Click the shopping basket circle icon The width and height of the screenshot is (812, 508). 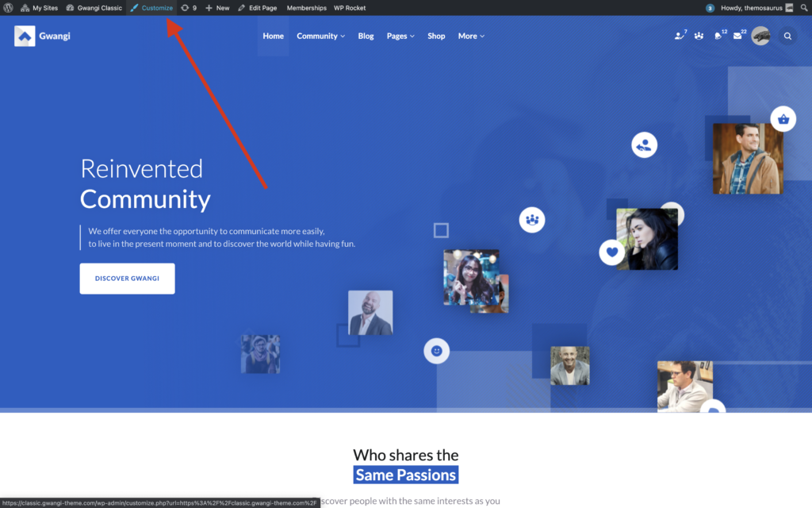pyautogui.click(x=783, y=119)
